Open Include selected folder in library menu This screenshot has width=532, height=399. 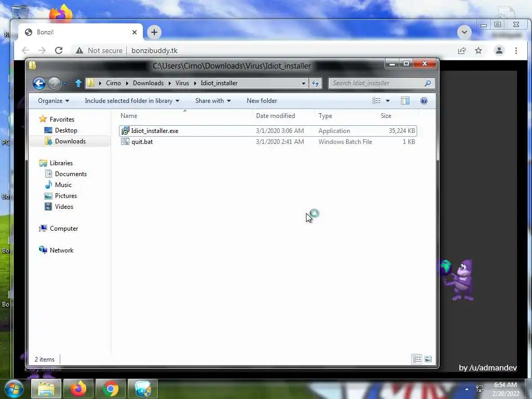pos(132,101)
